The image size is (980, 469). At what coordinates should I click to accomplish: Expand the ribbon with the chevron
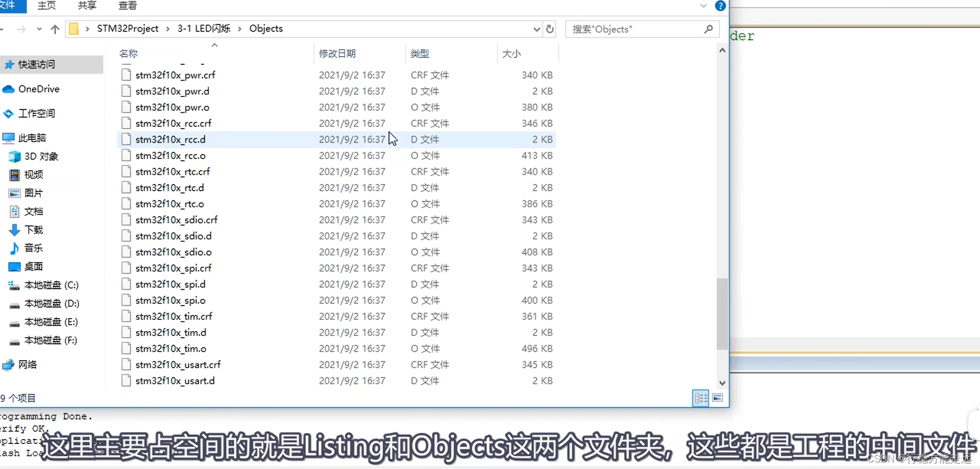[x=704, y=6]
